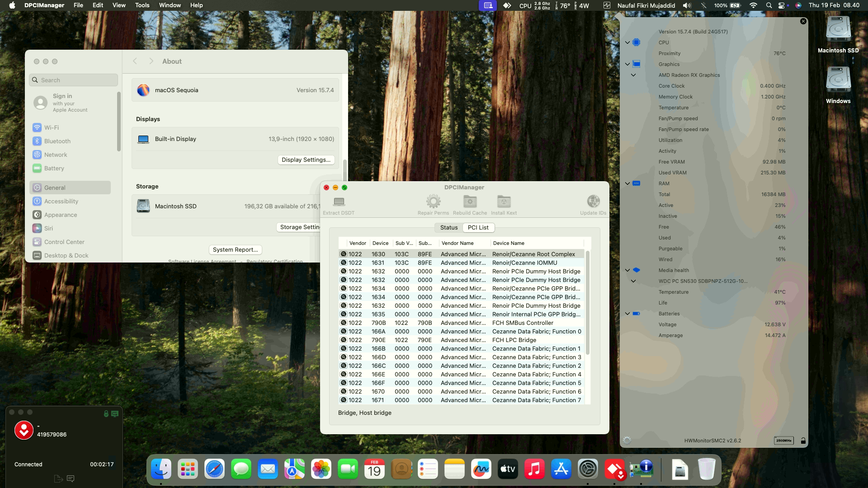Collapse AMD Radeon RX Graphics subsection
The width and height of the screenshot is (868, 488).
click(x=633, y=75)
